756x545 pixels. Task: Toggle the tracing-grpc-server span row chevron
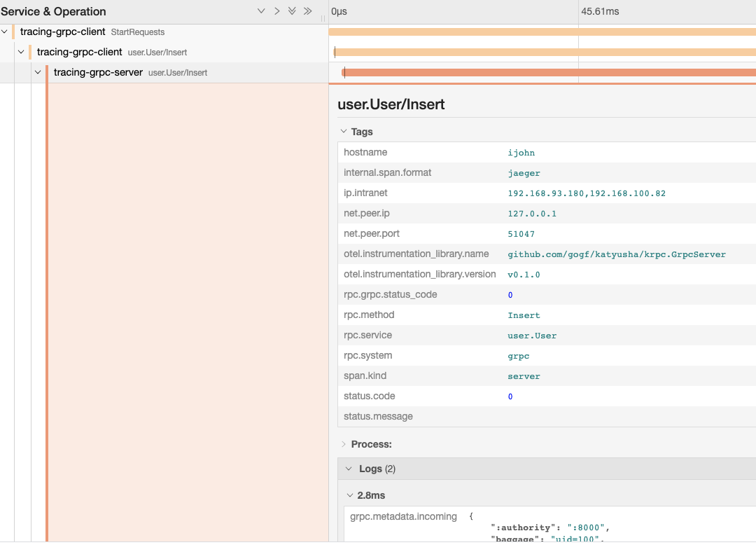(38, 72)
